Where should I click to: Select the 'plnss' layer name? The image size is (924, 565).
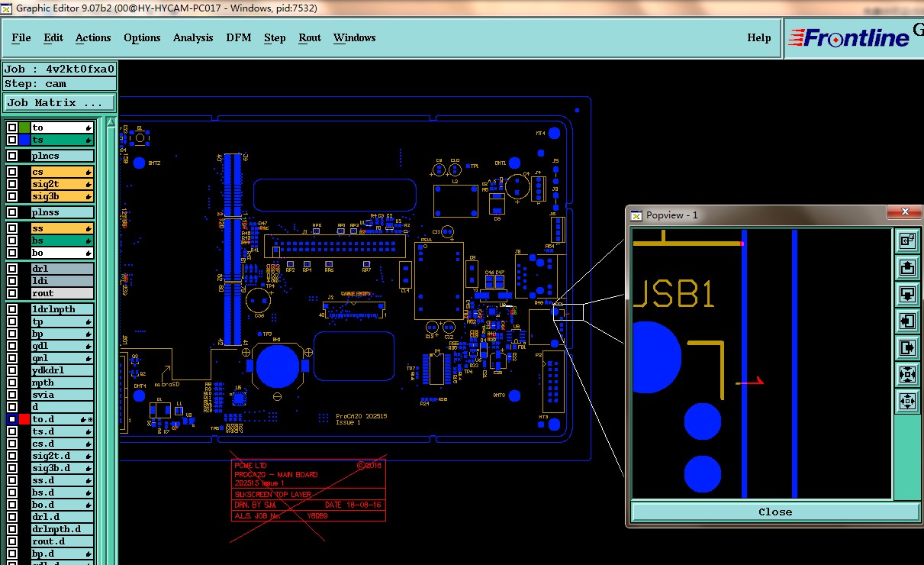tap(63, 212)
